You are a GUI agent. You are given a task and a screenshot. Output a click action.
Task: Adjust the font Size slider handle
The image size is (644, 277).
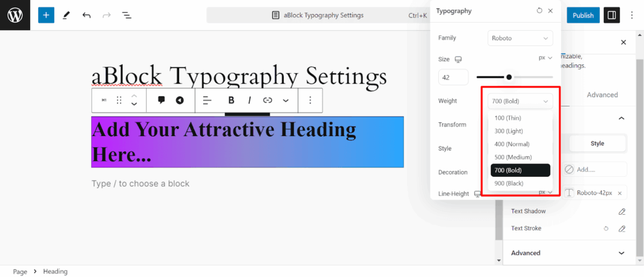click(509, 77)
